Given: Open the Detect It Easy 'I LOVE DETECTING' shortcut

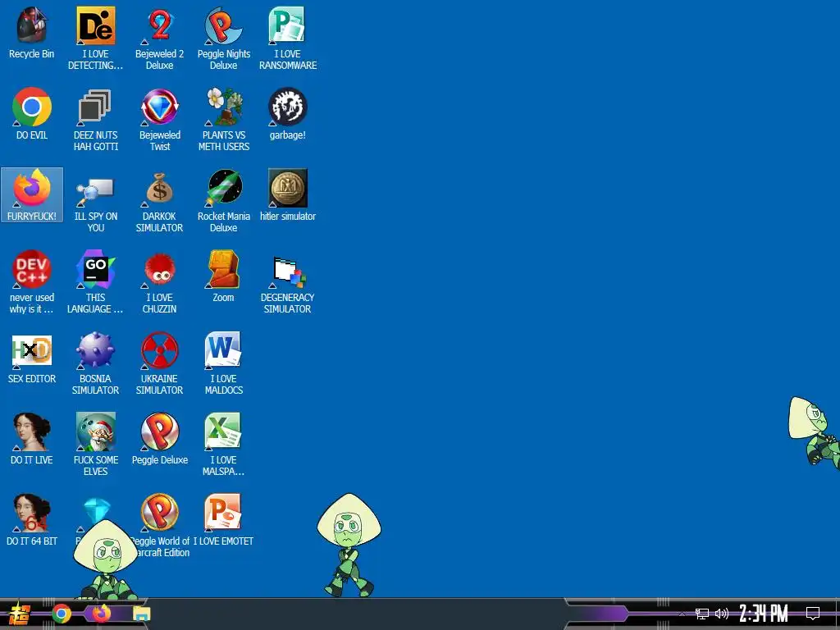Looking at the screenshot, I should (95, 39).
